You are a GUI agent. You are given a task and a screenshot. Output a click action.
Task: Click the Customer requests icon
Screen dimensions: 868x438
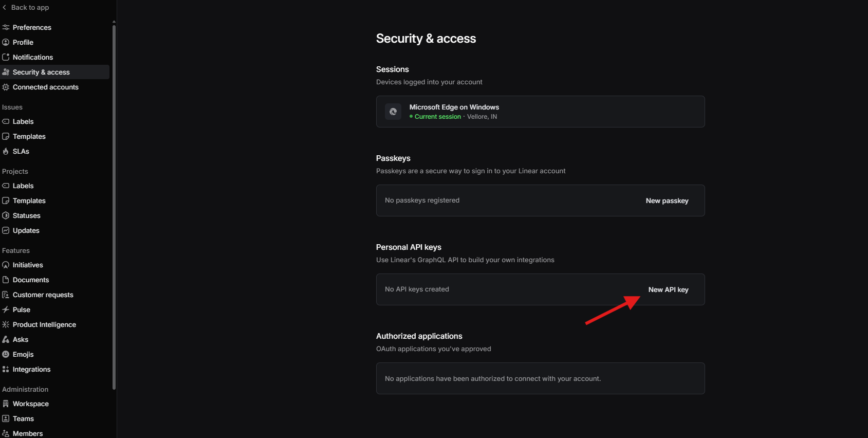click(6, 295)
